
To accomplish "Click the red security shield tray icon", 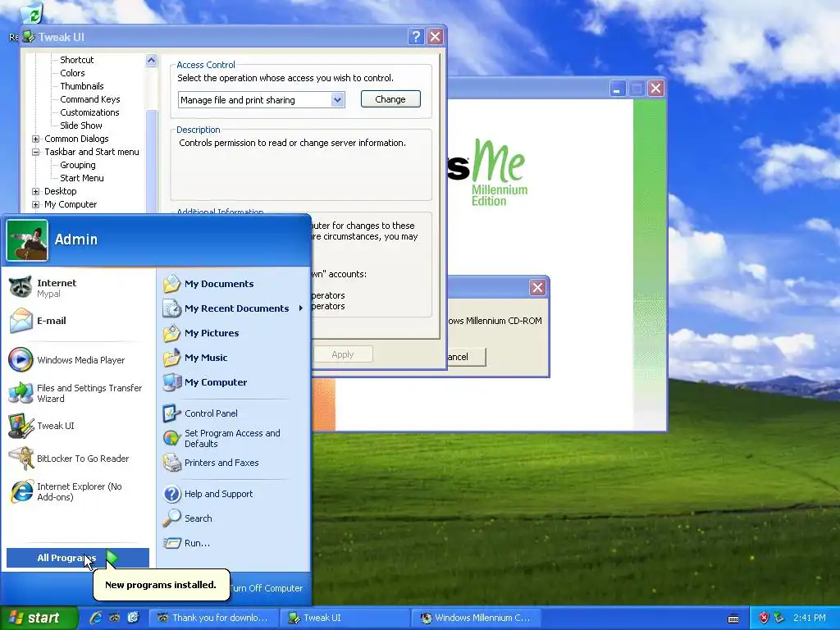I will 764,619.
